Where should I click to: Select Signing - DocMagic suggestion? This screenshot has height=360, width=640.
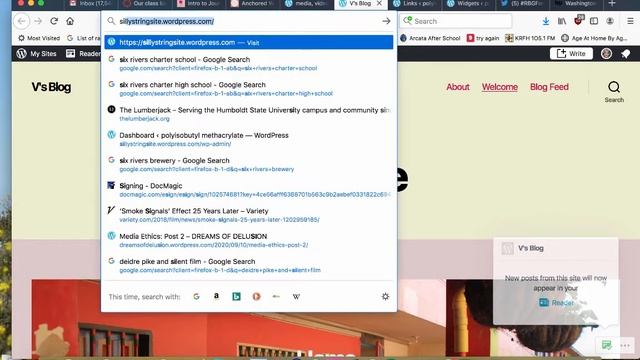[x=249, y=190]
